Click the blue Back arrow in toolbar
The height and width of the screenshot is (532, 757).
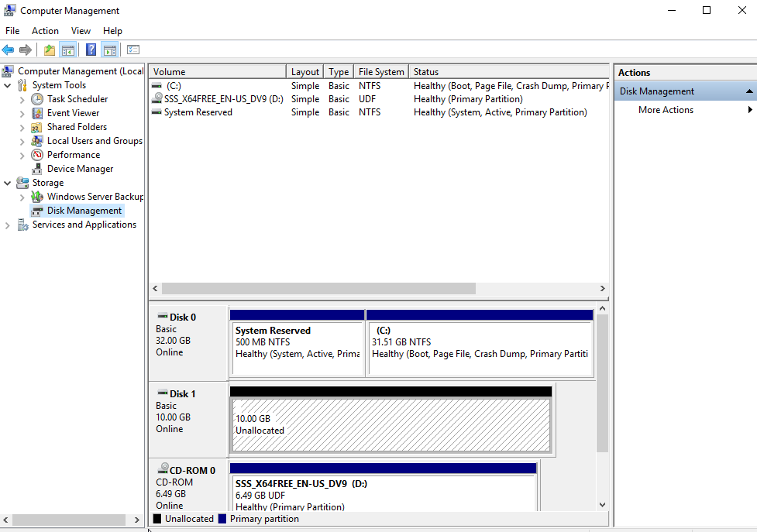(x=9, y=50)
